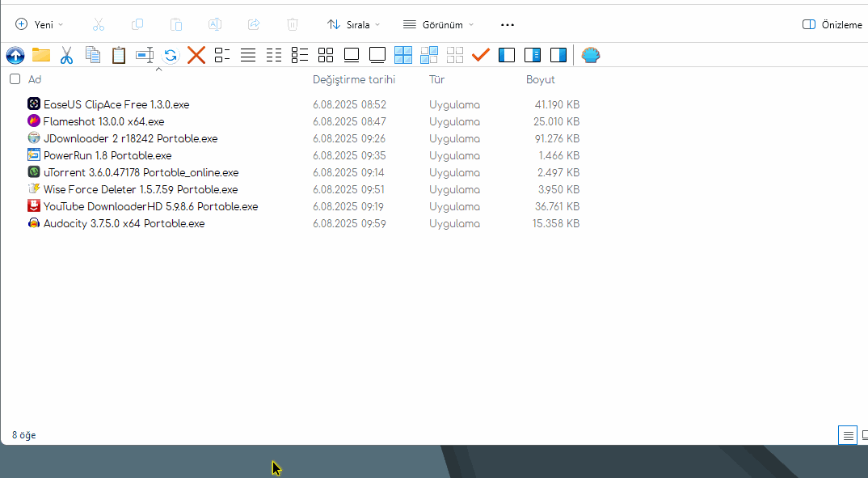
Task: Select JDownloader 2 r18242 Portable.exe
Action: coord(131,138)
